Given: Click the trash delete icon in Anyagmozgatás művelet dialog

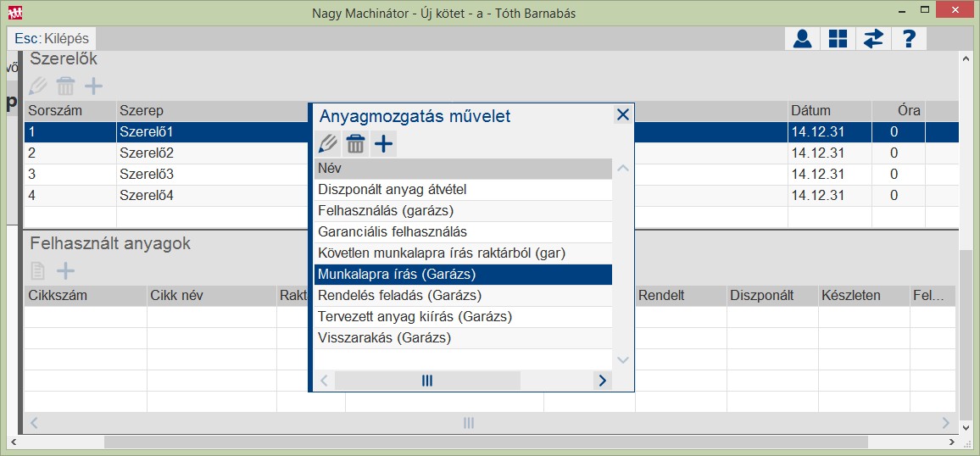Looking at the screenshot, I should tap(355, 144).
